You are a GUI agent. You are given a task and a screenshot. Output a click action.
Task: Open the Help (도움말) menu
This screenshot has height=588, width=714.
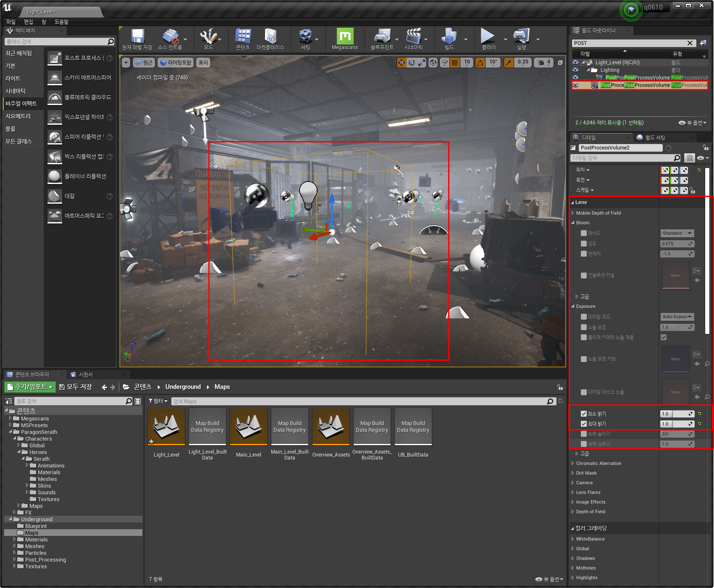62,22
